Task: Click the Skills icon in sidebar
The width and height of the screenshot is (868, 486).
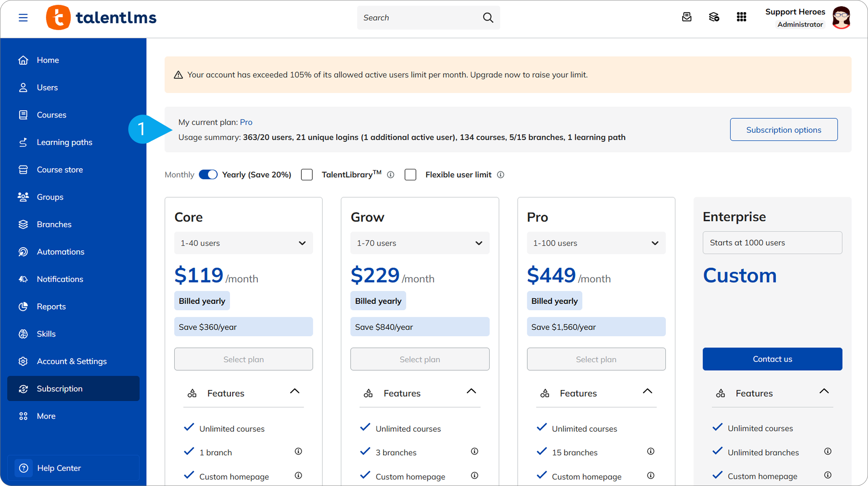Action: click(x=23, y=334)
